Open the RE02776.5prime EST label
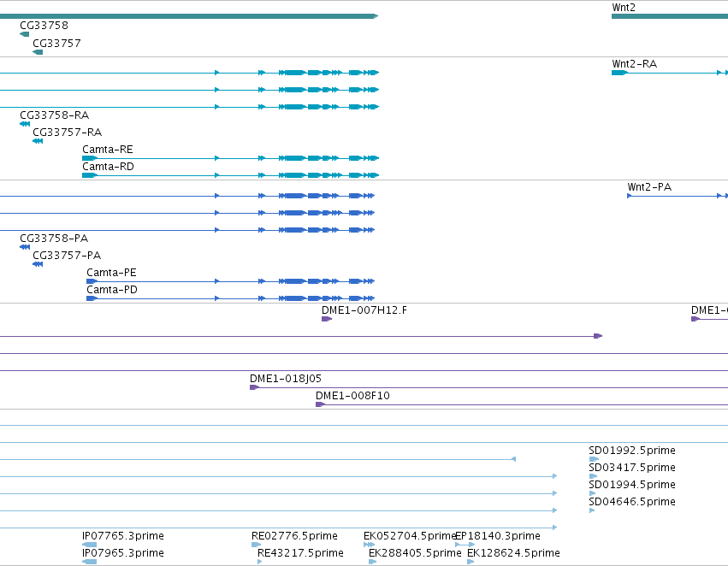This screenshot has width=728, height=566. [294, 536]
